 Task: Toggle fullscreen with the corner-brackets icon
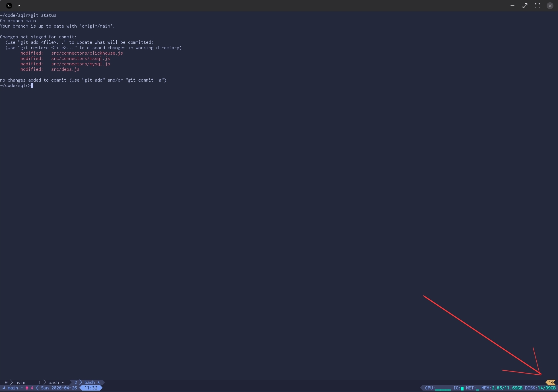pyautogui.click(x=538, y=6)
